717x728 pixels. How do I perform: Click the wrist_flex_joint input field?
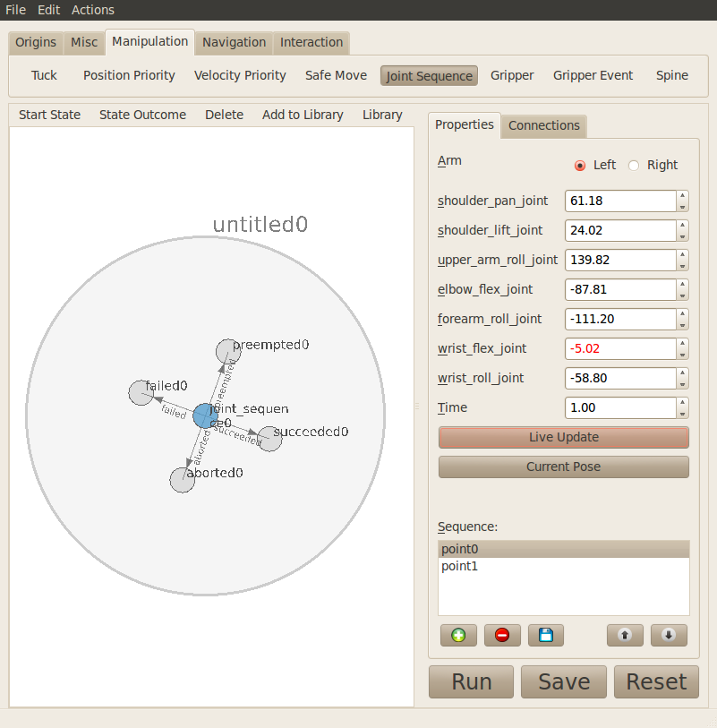[x=619, y=348]
